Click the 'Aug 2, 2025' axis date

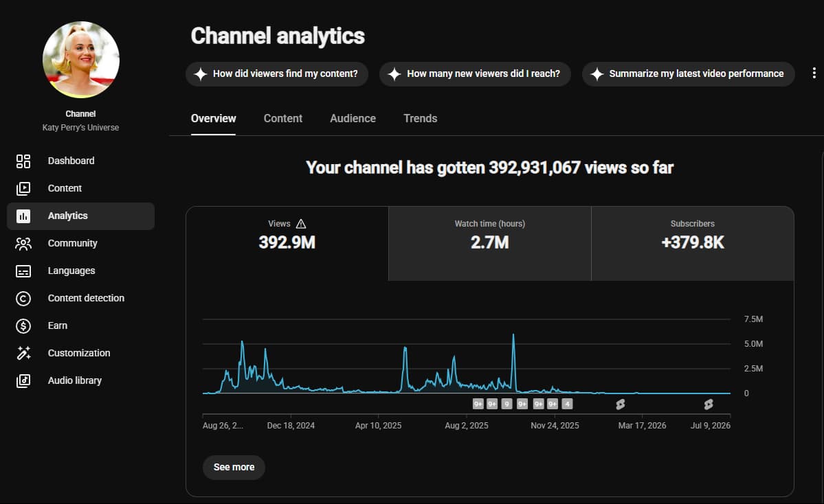point(467,426)
